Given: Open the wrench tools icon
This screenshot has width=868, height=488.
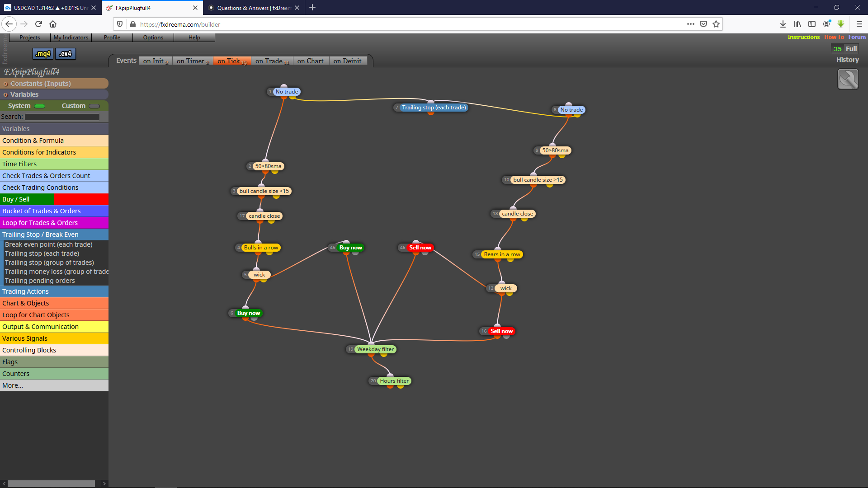Looking at the screenshot, I should click(x=848, y=79).
